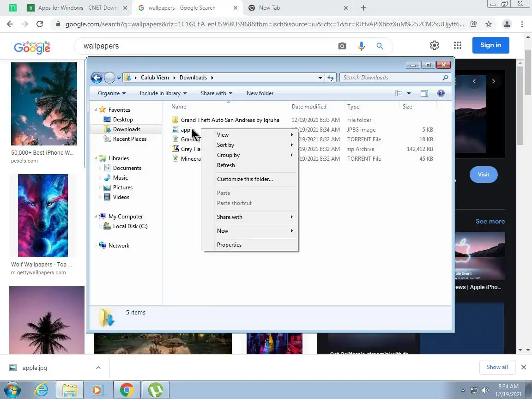The image size is (532, 399).
Task: Click the Google search box with wallpapers
Action: point(207,46)
